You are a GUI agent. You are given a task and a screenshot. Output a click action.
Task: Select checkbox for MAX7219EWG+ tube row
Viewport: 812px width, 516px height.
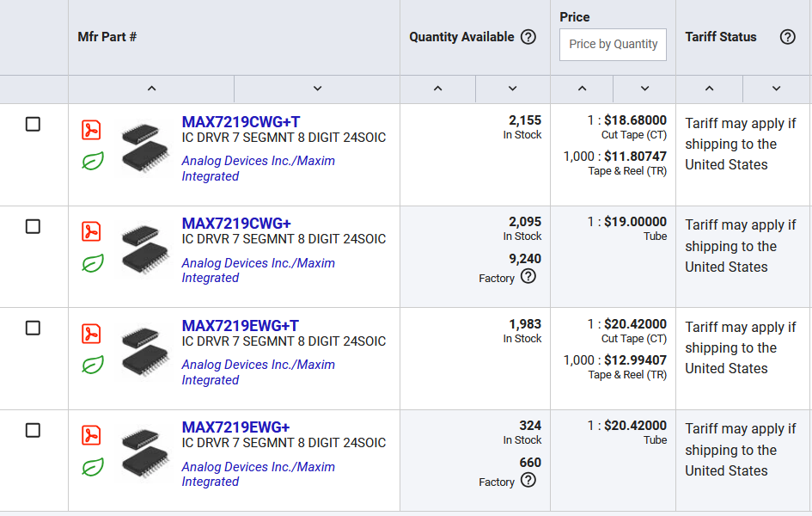click(x=33, y=430)
